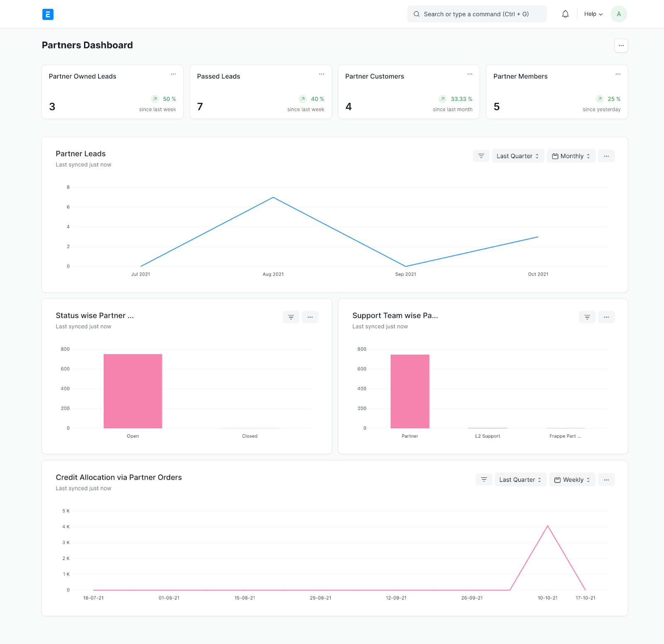The width and height of the screenshot is (664, 644).
Task: Expand the Monthly interval dropdown
Action: pyautogui.click(x=571, y=156)
